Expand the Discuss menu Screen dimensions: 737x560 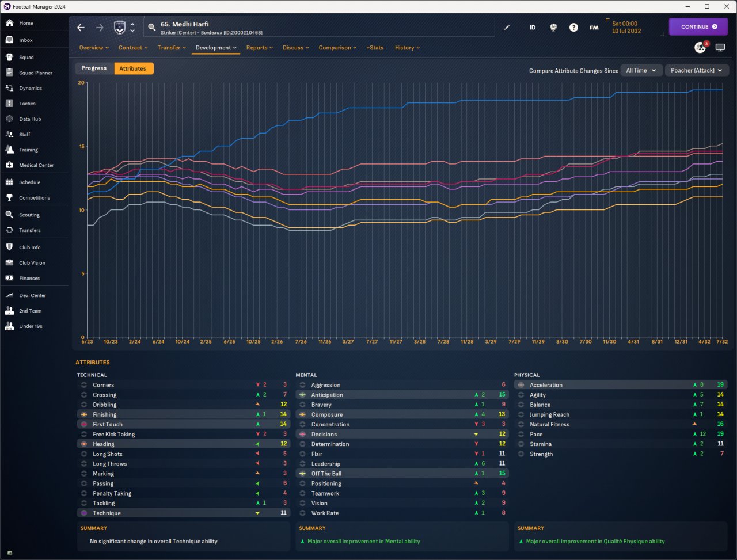coord(295,48)
